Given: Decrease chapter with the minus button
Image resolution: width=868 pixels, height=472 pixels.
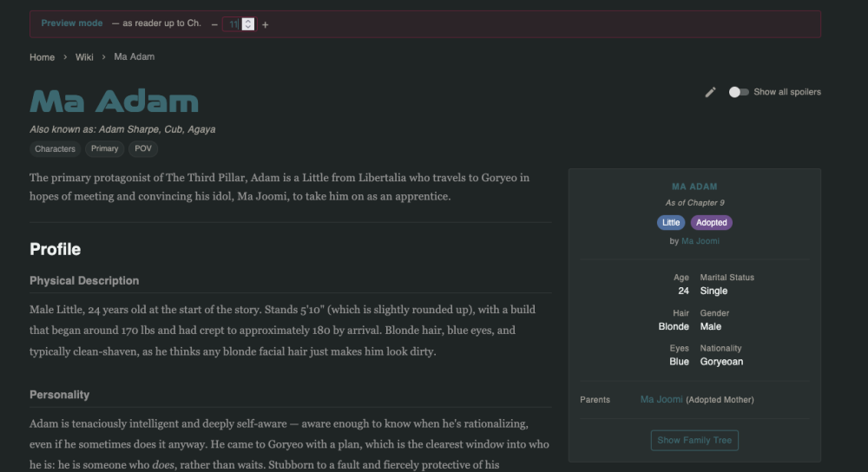Looking at the screenshot, I should (214, 24).
